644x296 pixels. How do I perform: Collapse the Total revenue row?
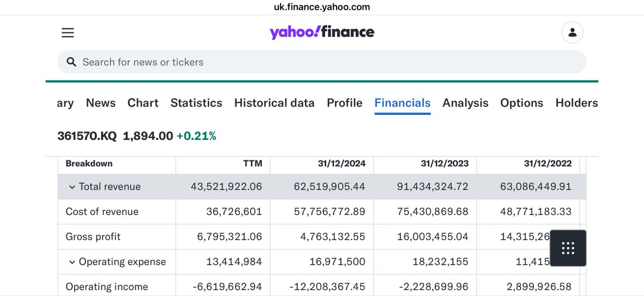coord(72,187)
